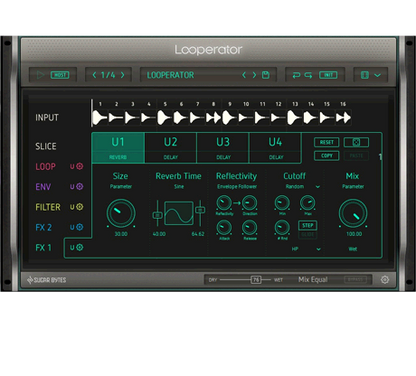The image size is (416, 376).
Task: Click the Size knob
Action: (x=121, y=214)
